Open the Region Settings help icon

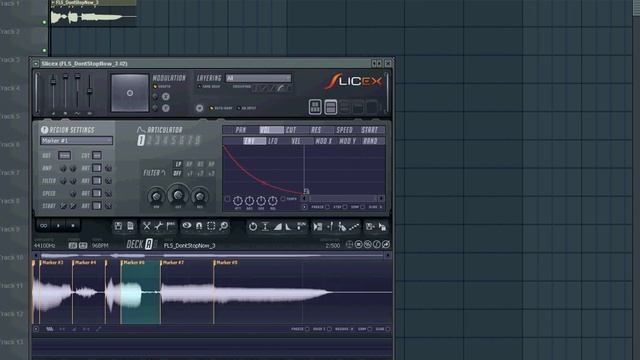pyautogui.click(x=44, y=130)
